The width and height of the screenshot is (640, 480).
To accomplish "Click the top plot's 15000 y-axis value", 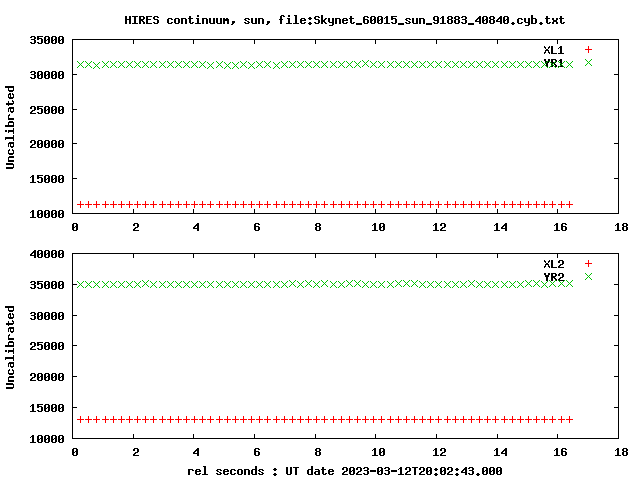I will coord(47,179).
